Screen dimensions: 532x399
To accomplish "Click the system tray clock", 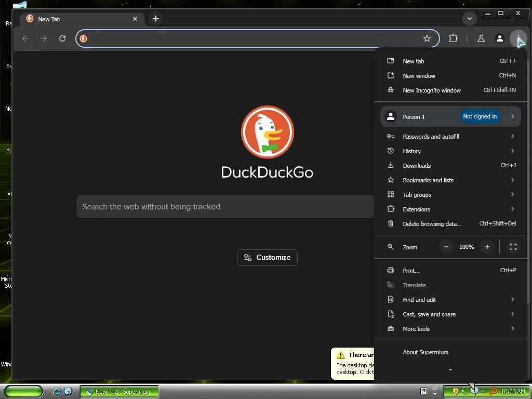I will 513,392.
